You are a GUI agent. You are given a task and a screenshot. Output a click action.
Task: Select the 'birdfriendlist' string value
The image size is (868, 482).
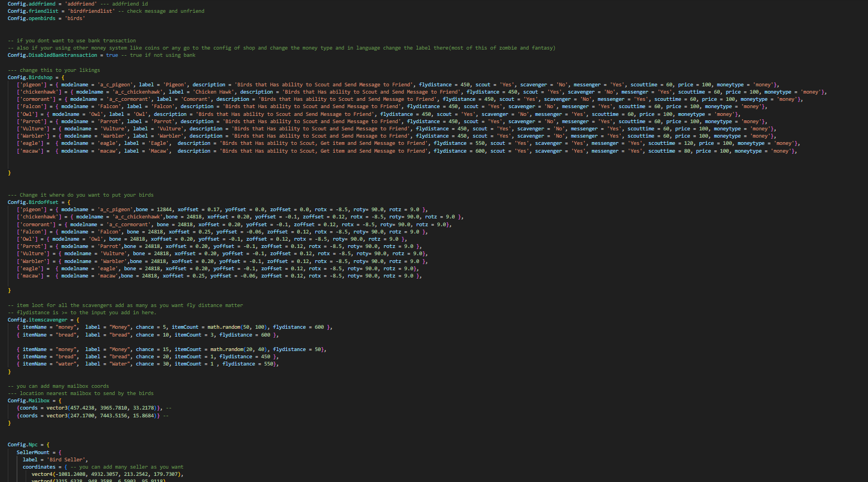click(x=91, y=11)
